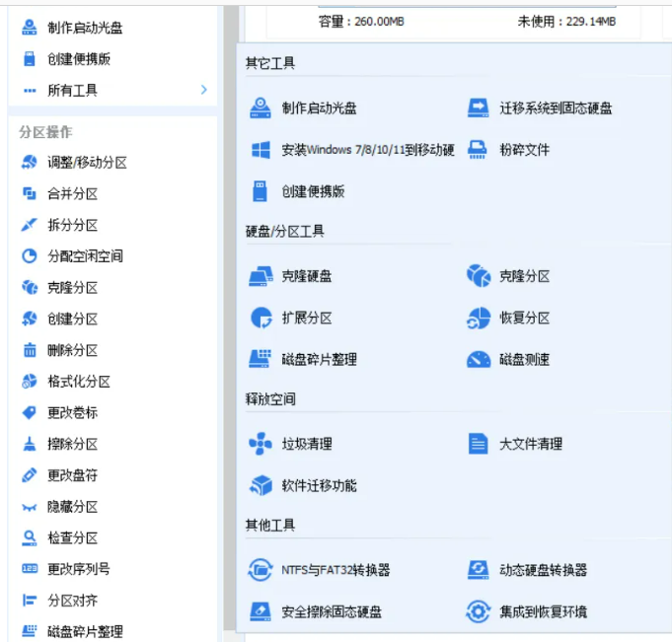672x642 pixels.
Task: Open the 集成到恢复环境 icon
Action: click(479, 611)
